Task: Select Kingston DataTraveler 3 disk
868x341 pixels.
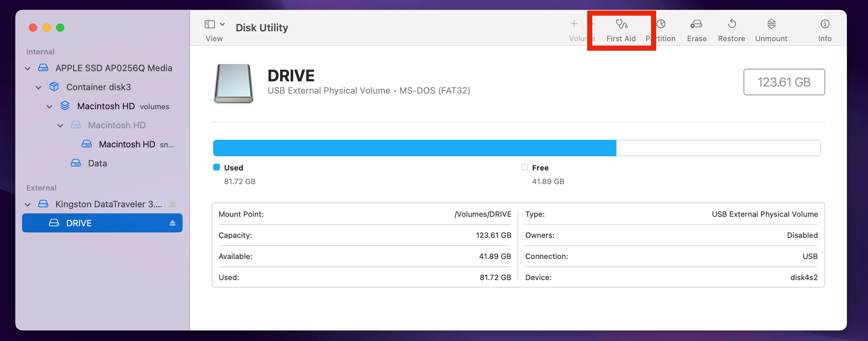Action: [x=102, y=204]
